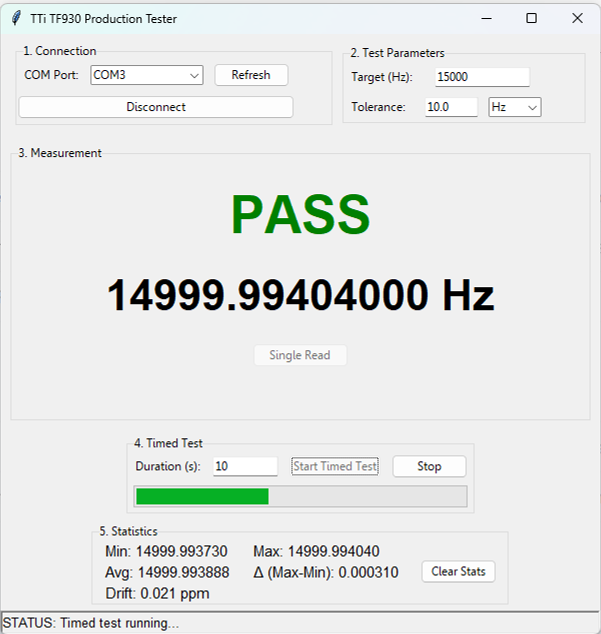
Task: Click into the Tolerance value field
Action: coord(451,107)
